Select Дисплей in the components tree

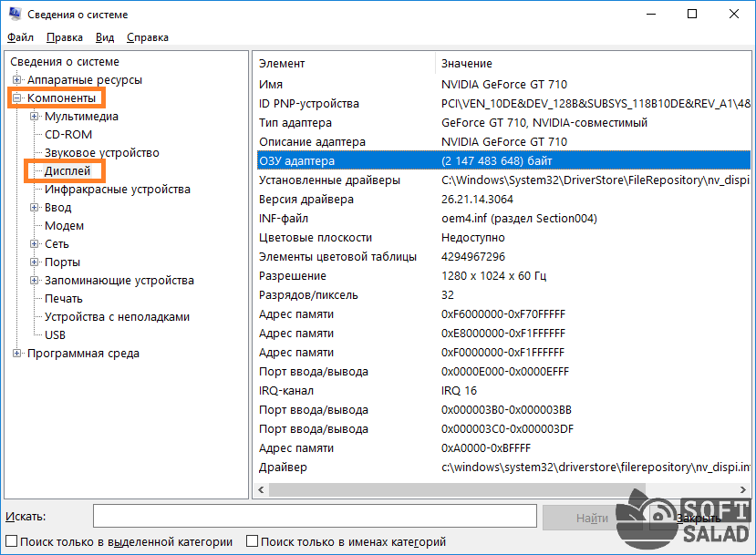(x=67, y=171)
